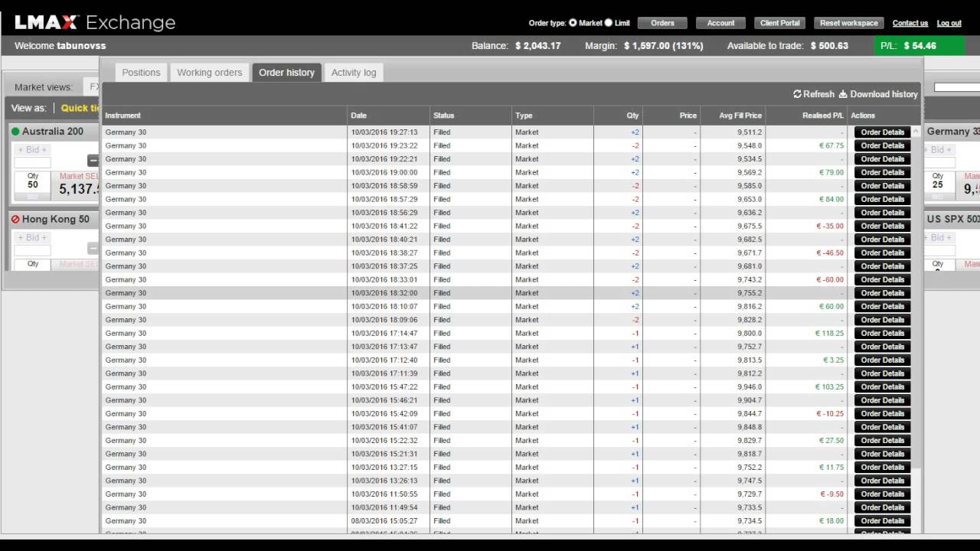The height and width of the screenshot is (551, 980).
Task: Click the realised P/L value € -60.00
Action: coord(829,279)
